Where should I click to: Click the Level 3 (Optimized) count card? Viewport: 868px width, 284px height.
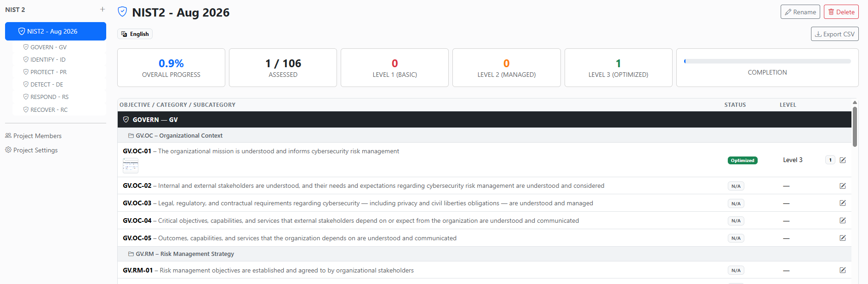pos(618,68)
